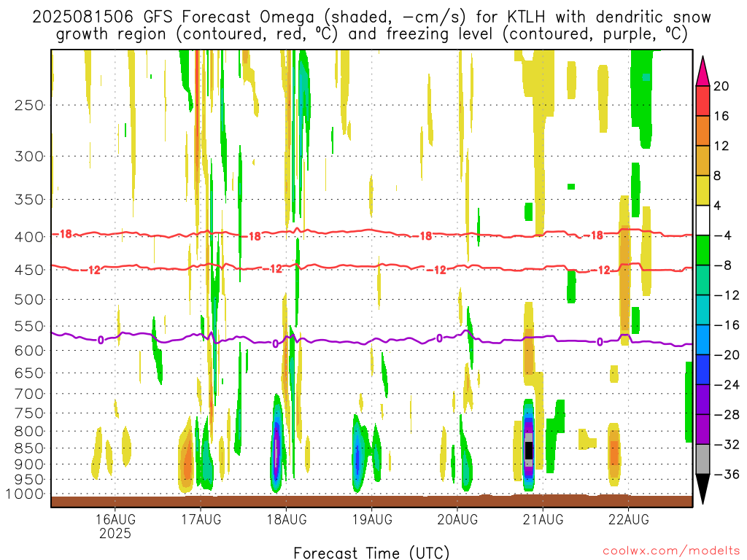This screenshot has width=747, height=560.
Task: Click the Forecast Time (UTC) axis title
Action: 371,553
